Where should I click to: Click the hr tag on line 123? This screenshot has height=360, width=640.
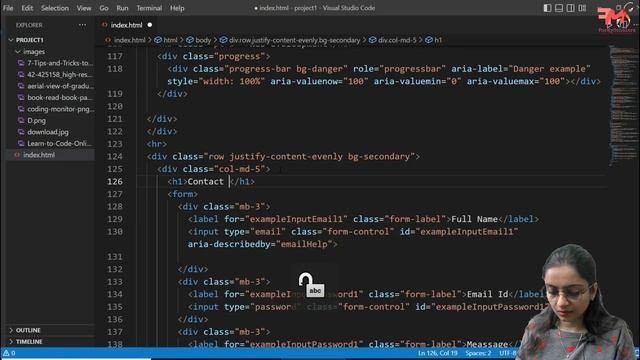157,144
